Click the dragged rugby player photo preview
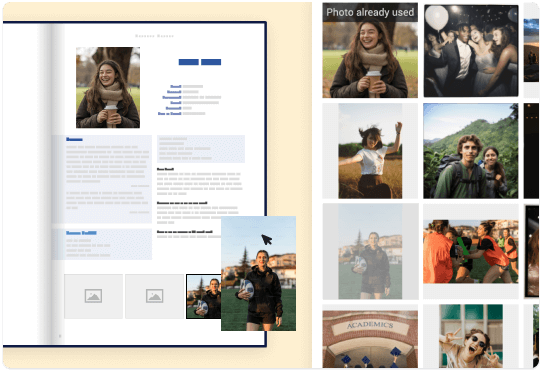 (x=259, y=273)
